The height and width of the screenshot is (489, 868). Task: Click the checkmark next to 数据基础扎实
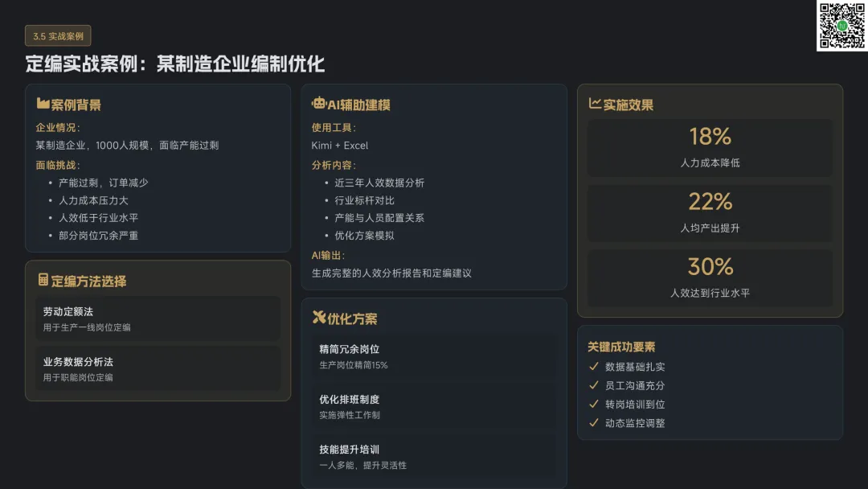[594, 367]
